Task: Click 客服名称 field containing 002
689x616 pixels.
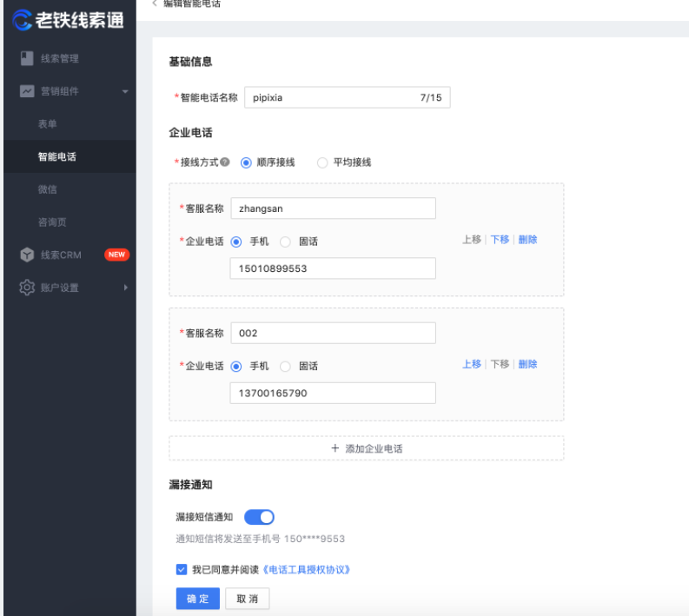Action: (333, 333)
